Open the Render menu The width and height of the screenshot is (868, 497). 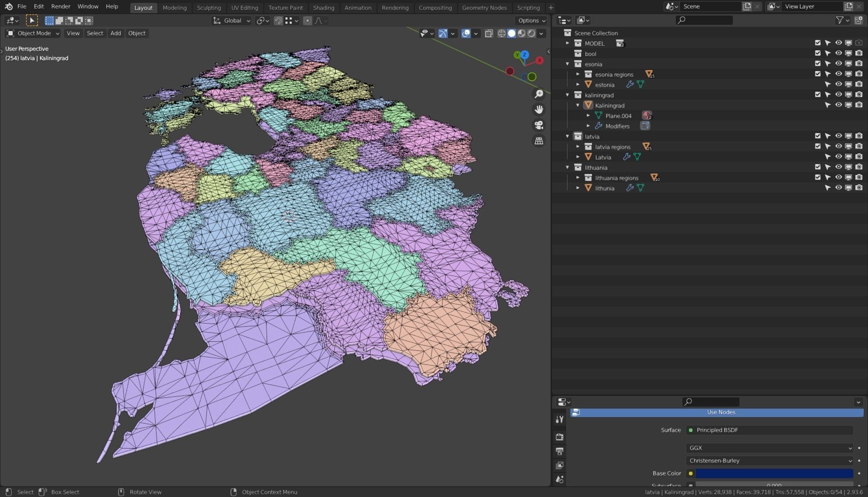(x=61, y=7)
